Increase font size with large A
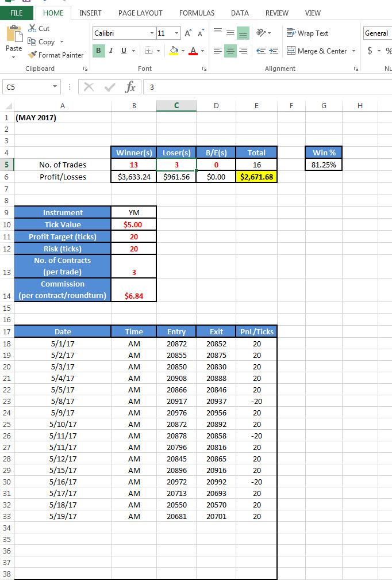The height and width of the screenshot is (580, 392). (x=189, y=33)
